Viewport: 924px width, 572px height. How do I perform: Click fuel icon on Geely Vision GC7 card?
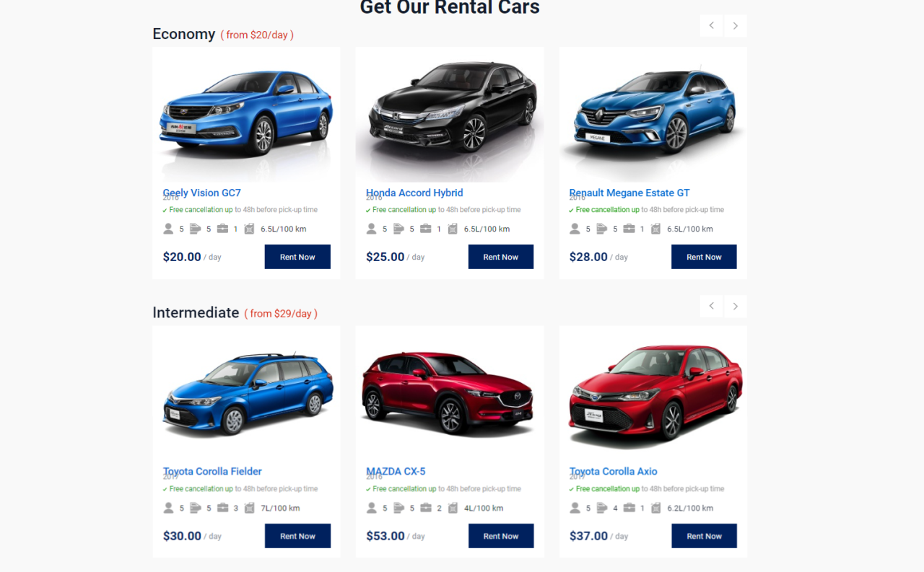pyautogui.click(x=249, y=229)
